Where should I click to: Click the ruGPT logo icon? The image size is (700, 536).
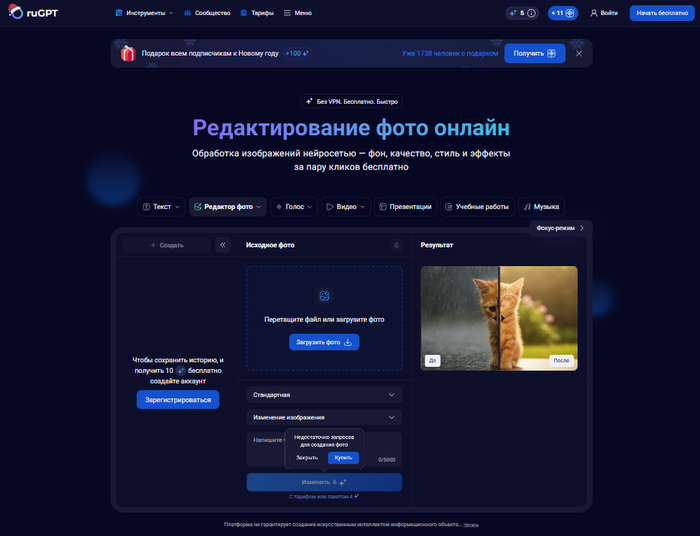[17, 13]
